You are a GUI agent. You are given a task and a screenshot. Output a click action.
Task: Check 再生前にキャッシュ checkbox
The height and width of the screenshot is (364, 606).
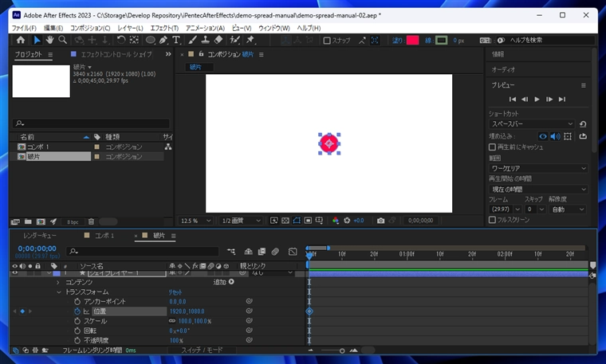[x=493, y=147]
